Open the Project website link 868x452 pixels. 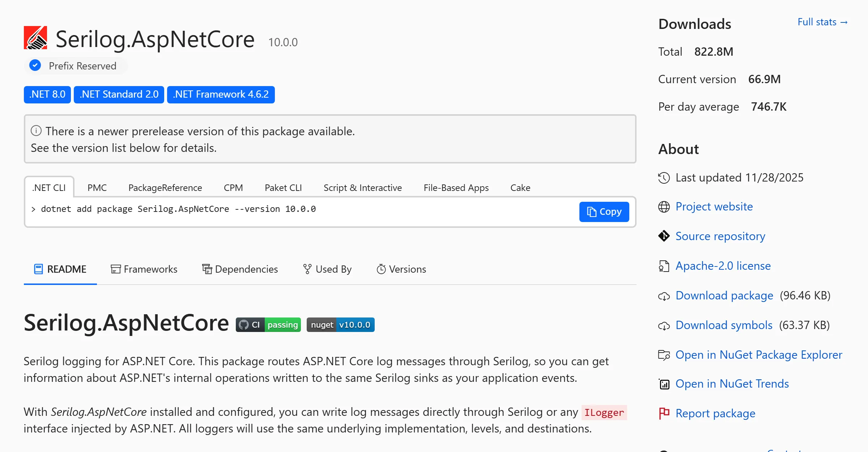coord(714,206)
